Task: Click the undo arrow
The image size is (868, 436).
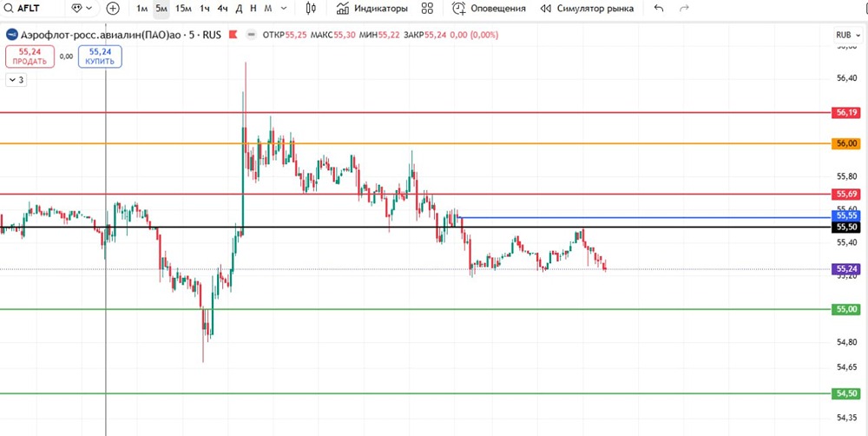Action: point(658,9)
